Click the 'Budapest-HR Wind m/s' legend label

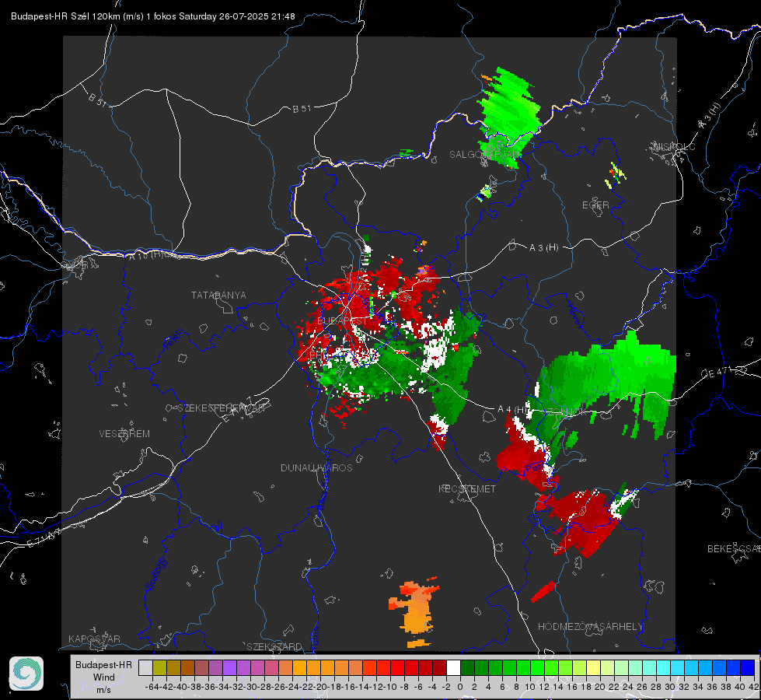[x=104, y=677]
